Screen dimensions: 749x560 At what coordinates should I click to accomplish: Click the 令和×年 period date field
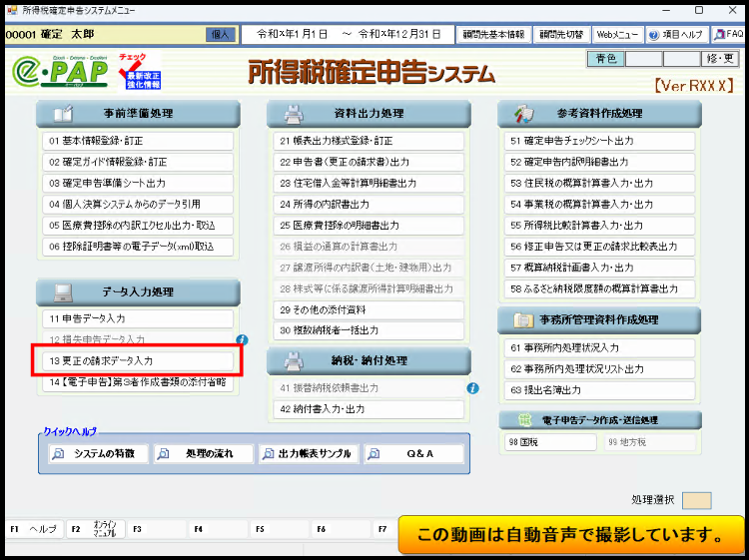pyautogui.click(x=348, y=34)
